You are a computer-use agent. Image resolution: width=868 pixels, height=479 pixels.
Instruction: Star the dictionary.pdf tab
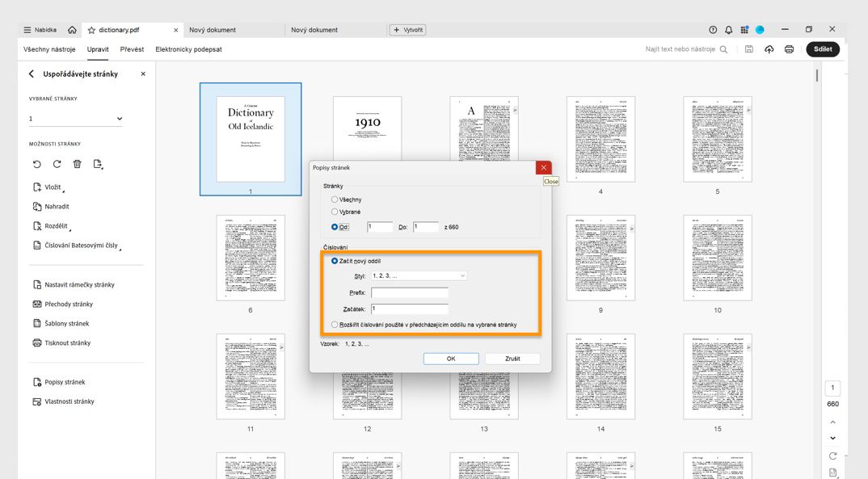(x=91, y=30)
